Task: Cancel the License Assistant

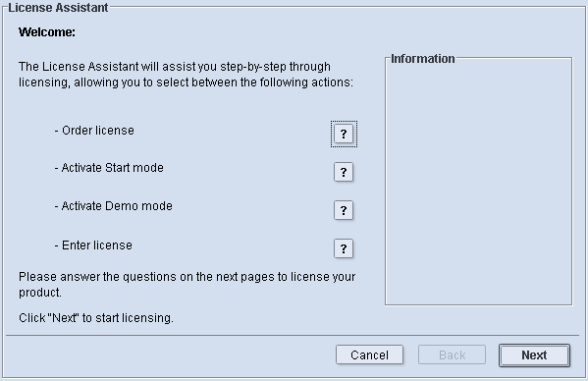Action: point(369,354)
